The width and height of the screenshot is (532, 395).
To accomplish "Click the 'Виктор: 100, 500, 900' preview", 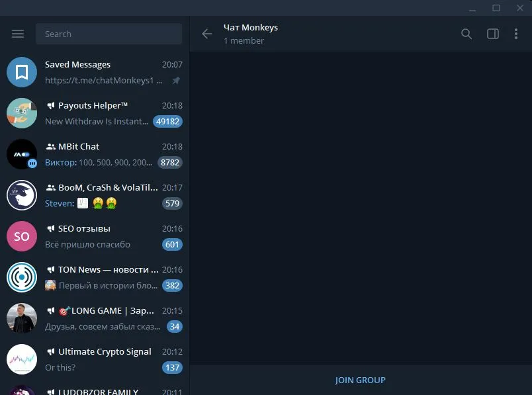I will pyautogui.click(x=99, y=163).
